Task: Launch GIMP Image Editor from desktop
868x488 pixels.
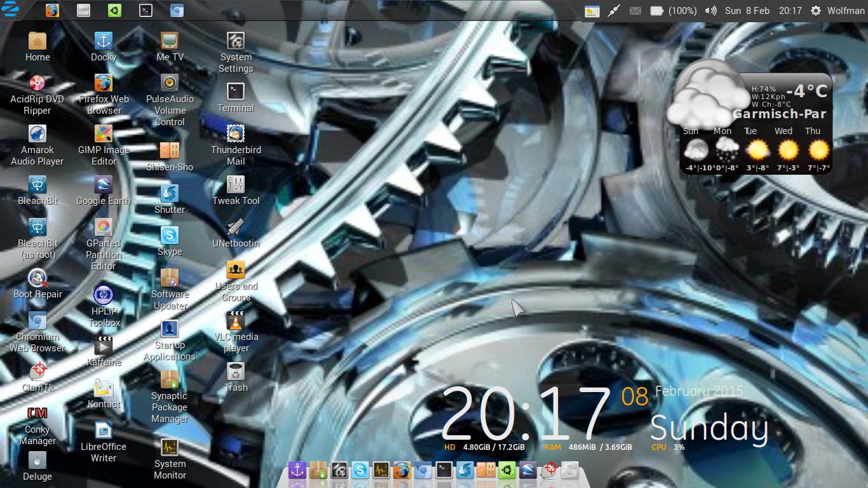Action: click(x=104, y=134)
